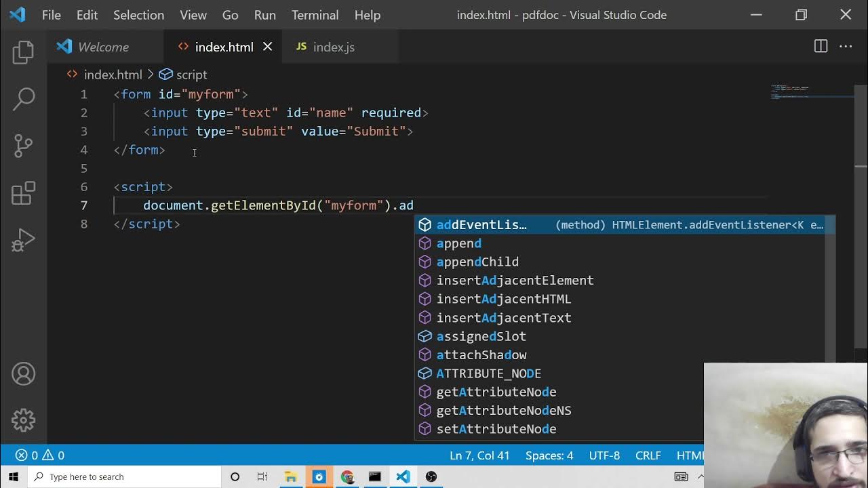Click the CRLF line ending selector

648,455
